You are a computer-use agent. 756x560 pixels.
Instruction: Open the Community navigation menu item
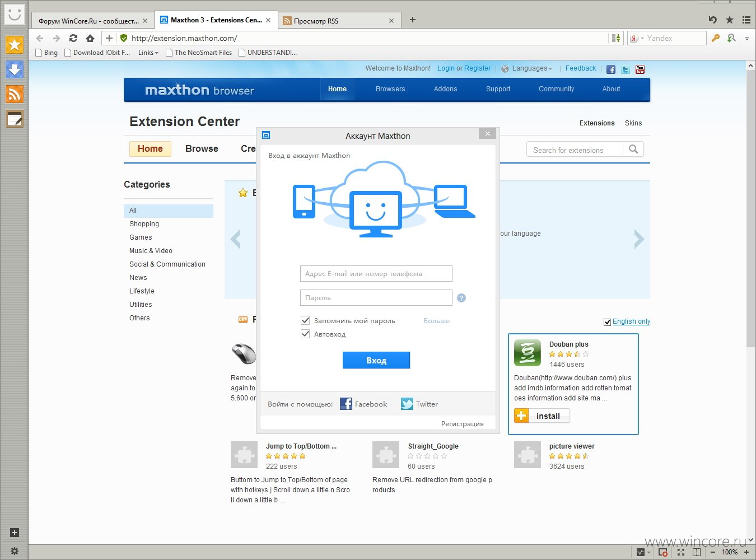click(557, 89)
